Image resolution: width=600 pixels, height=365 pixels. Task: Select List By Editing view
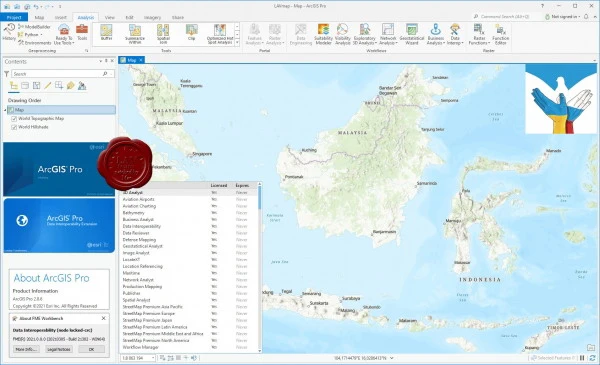pyautogui.click(x=47, y=85)
